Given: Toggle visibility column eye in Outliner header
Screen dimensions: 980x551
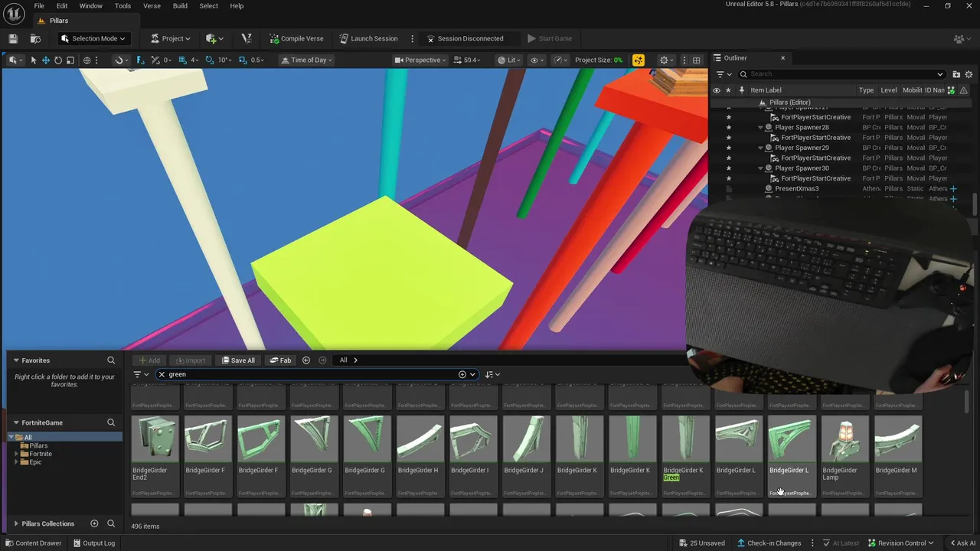Looking at the screenshot, I should (717, 90).
